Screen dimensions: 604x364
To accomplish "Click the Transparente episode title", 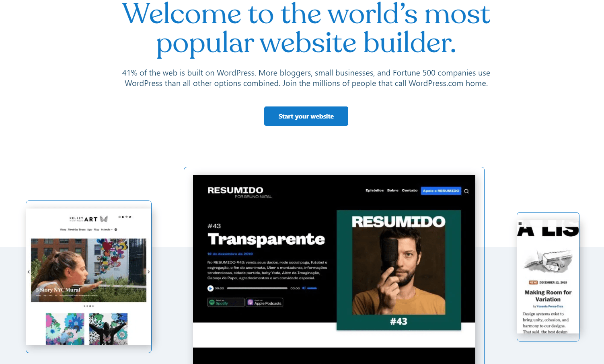I will point(266,239).
